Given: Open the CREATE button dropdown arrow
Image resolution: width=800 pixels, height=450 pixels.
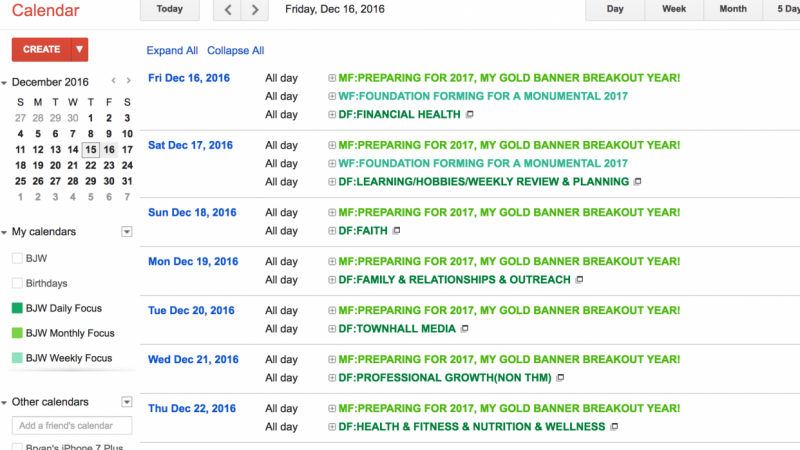Looking at the screenshot, I should tap(80, 49).
